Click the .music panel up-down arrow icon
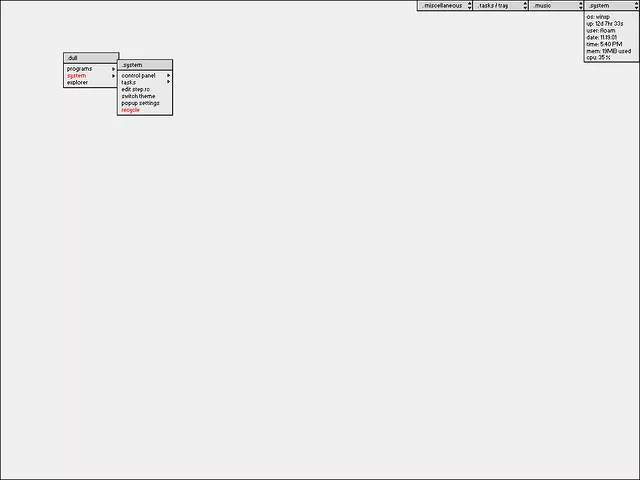 580,6
